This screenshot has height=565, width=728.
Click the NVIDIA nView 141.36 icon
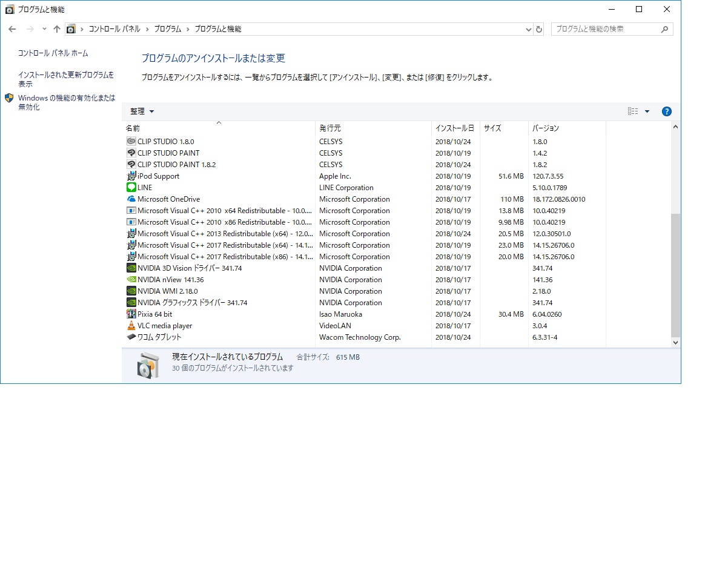point(131,280)
